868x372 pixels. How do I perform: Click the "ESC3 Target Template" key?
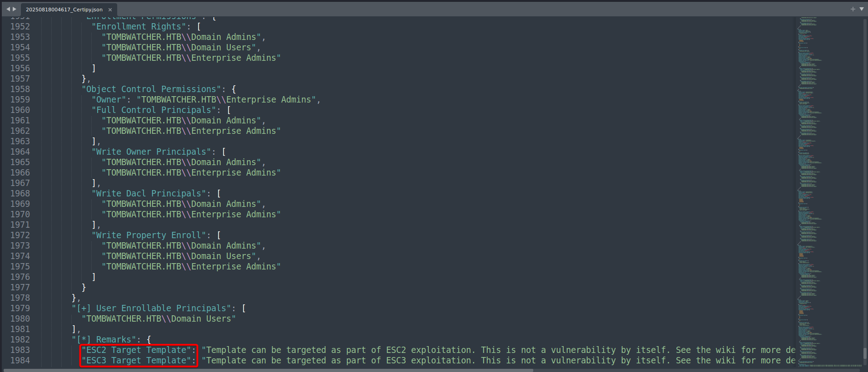pyautogui.click(x=136, y=361)
